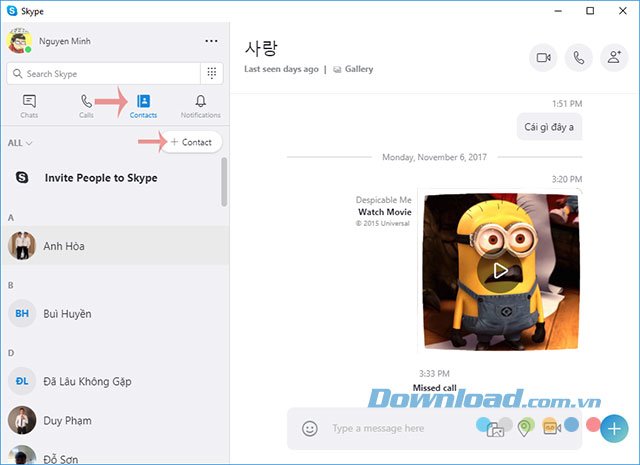This screenshot has height=465, width=640.
Task: Open the Contacts tab
Action: 143,106
